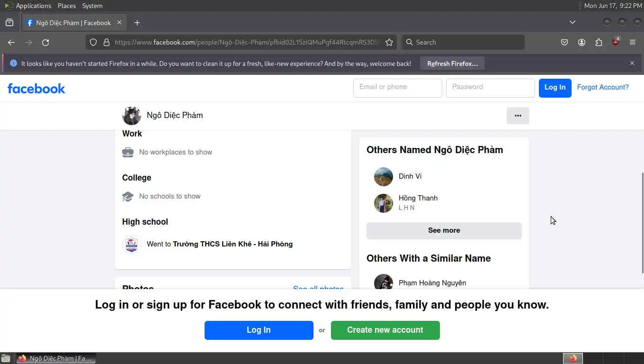
Task: Click 'Others With a Similar Name' heading
Action: pyautogui.click(x=429, y=258)
